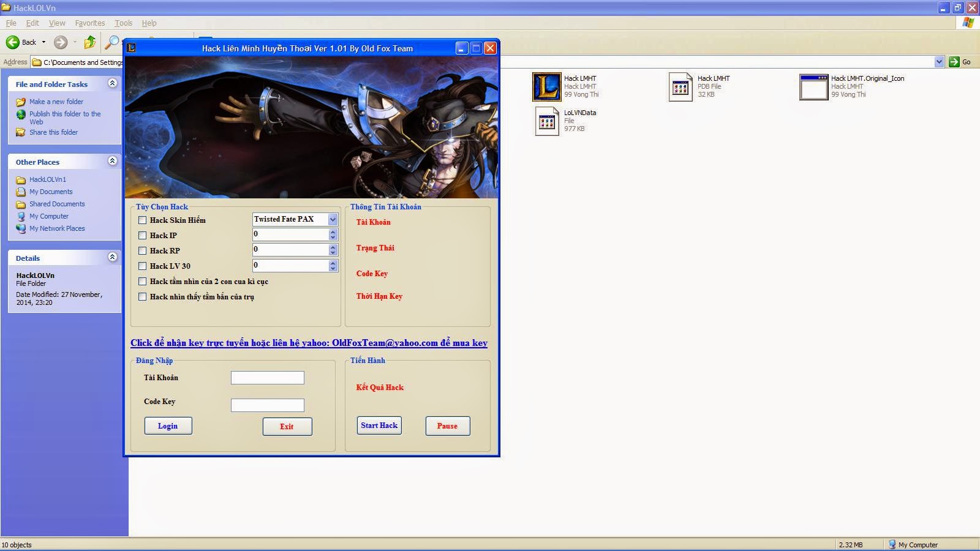This screenshot has width=980, height=551.
Task: Click the Search magnifier icon in Explorer toolbar
Action: [111, 42]
